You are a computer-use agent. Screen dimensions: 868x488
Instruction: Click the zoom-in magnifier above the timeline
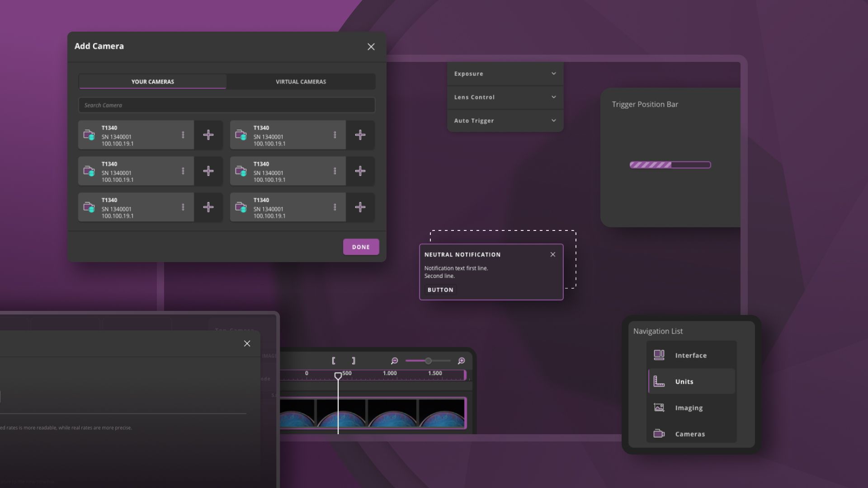(x=461, y=361)
